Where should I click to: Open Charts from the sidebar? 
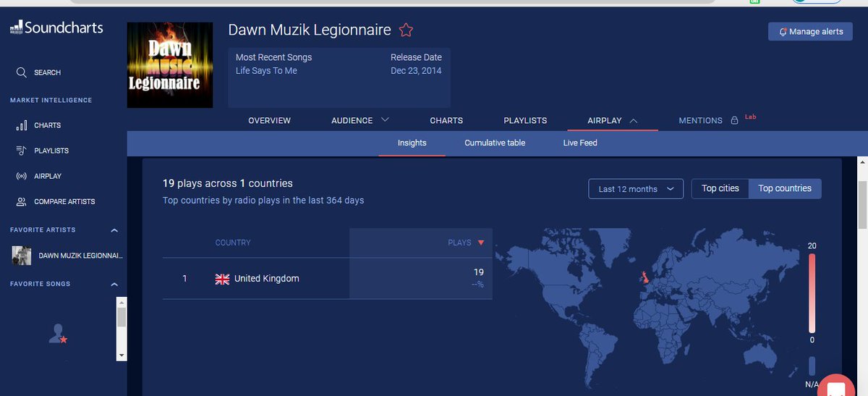48,125
